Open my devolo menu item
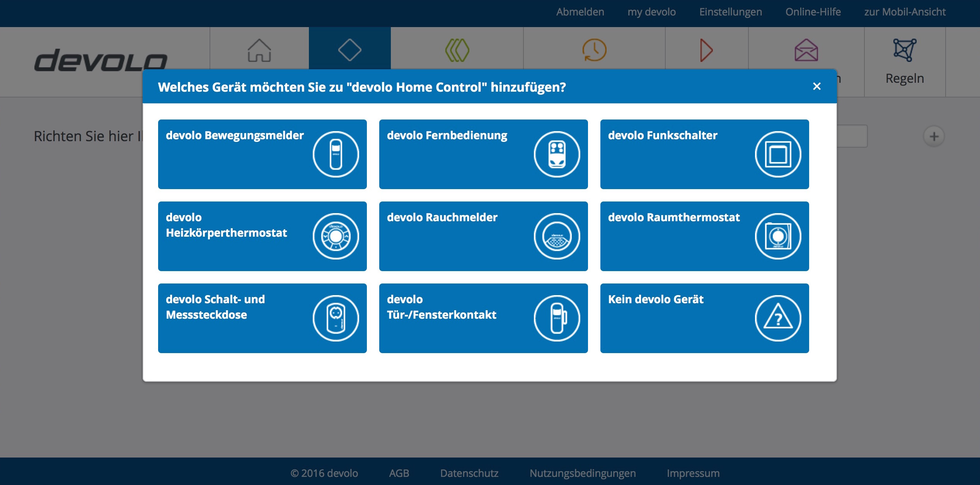The height and width of the screenshot is (485, 980). [651, 12]
